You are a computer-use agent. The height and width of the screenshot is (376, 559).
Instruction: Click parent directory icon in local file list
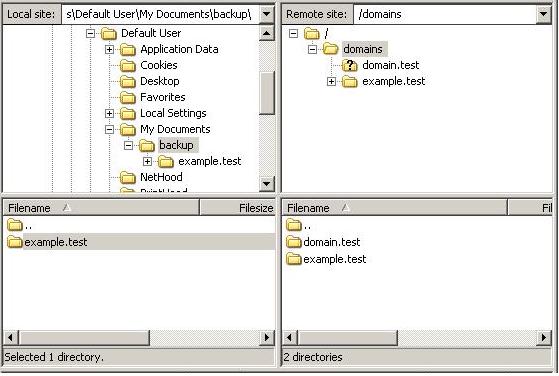point(15,225)
